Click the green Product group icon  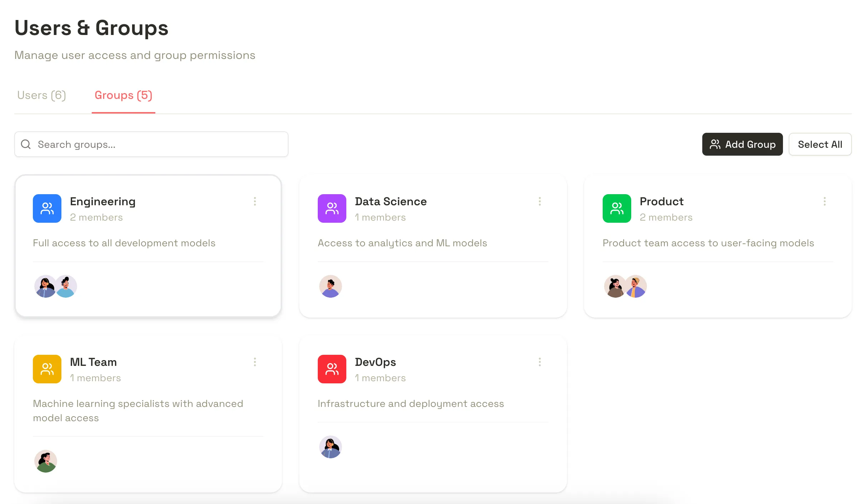point(617,208)
